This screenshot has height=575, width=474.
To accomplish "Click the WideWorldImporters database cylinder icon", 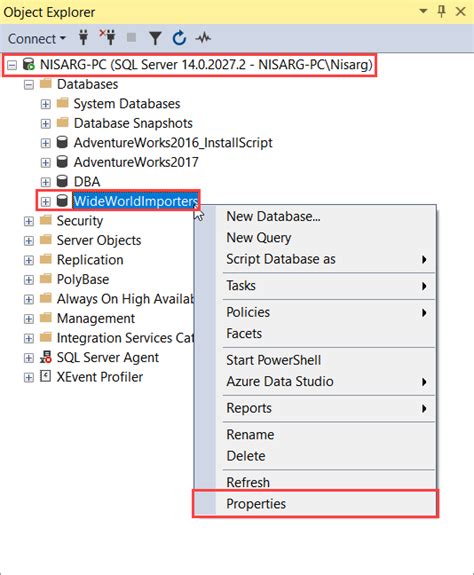I will click(x=62, y=201).
